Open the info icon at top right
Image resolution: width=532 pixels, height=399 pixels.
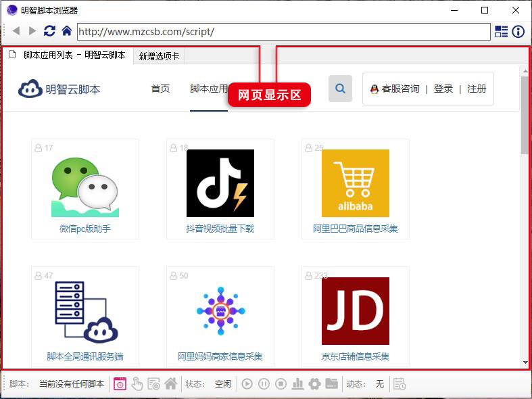518,32
